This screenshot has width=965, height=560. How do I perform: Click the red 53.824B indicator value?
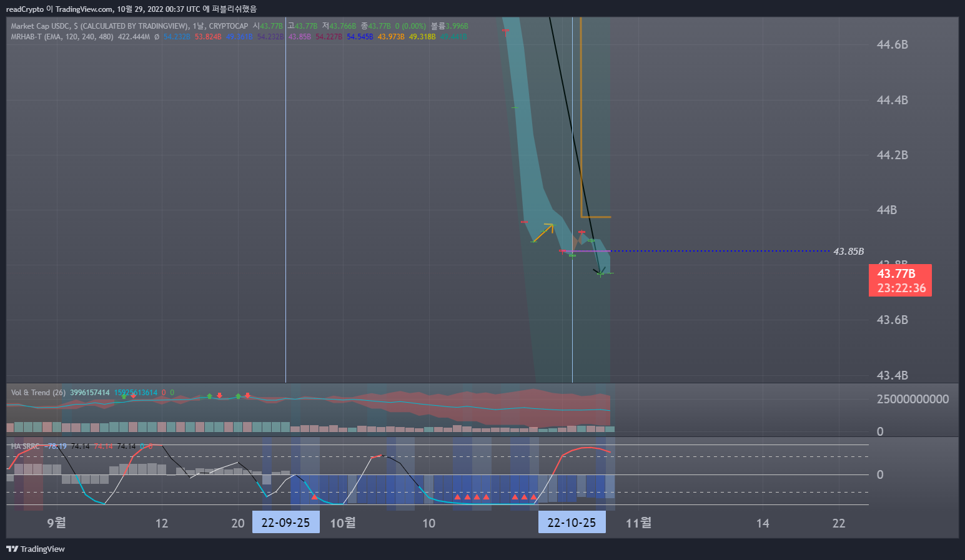point(208,37)
